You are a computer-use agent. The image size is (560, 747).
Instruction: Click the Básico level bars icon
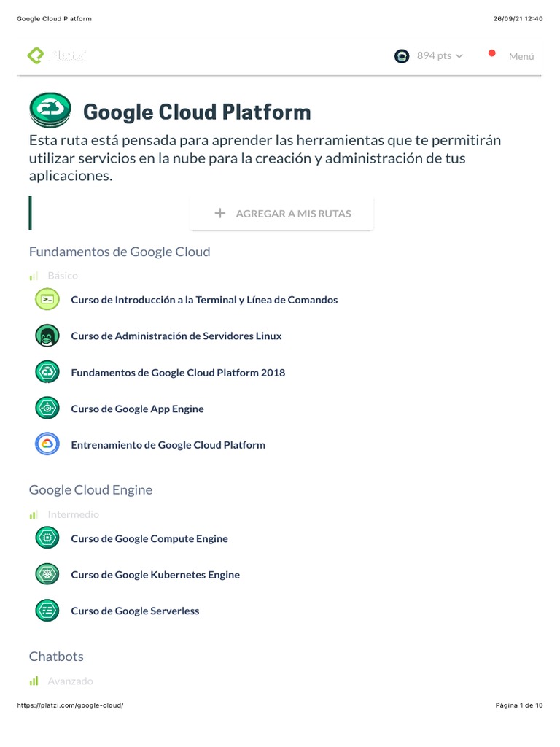(x=34, y=276)
